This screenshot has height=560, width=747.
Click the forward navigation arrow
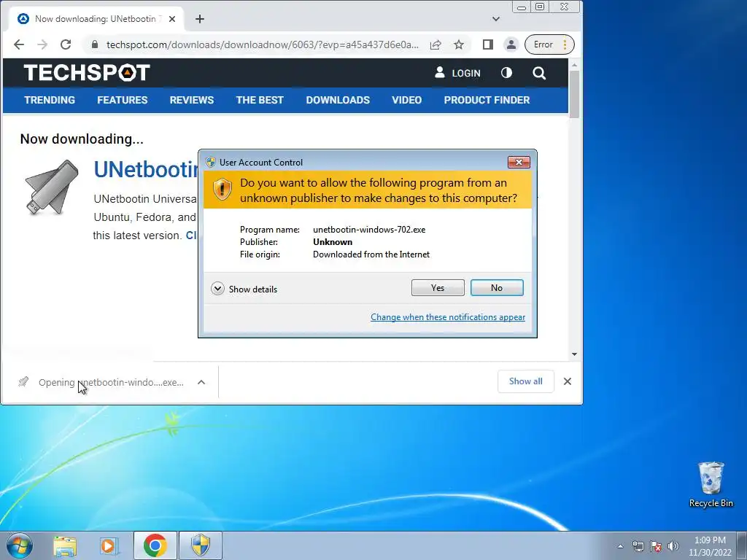(42, 44)
